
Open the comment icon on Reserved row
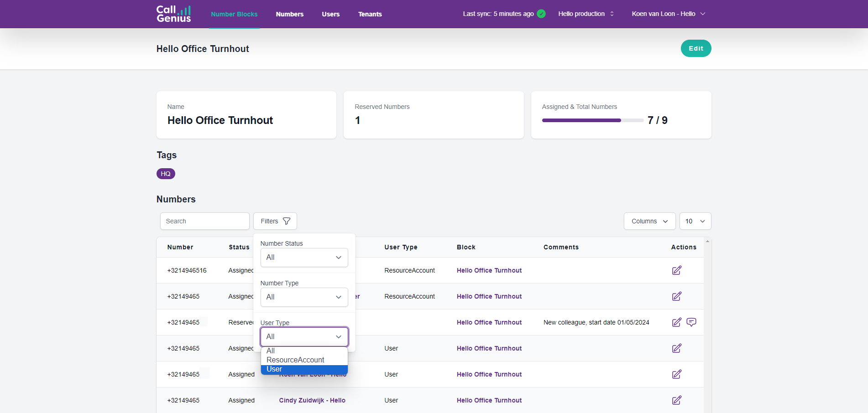pos(691,322)
